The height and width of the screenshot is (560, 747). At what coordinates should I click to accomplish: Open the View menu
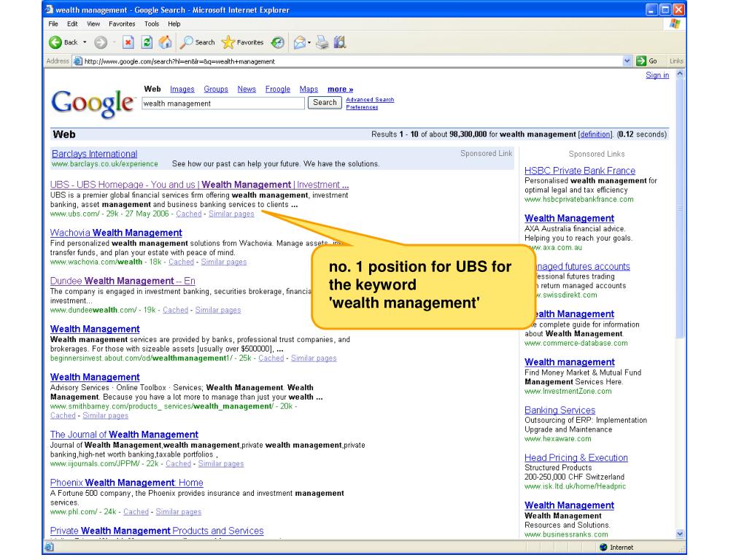point(93,24)
